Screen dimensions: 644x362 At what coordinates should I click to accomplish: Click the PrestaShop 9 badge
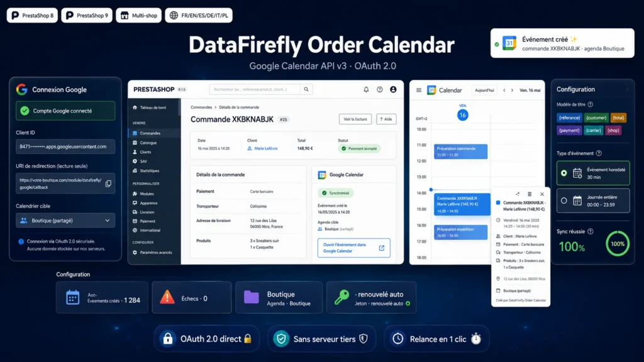click(x=87, y=15)
